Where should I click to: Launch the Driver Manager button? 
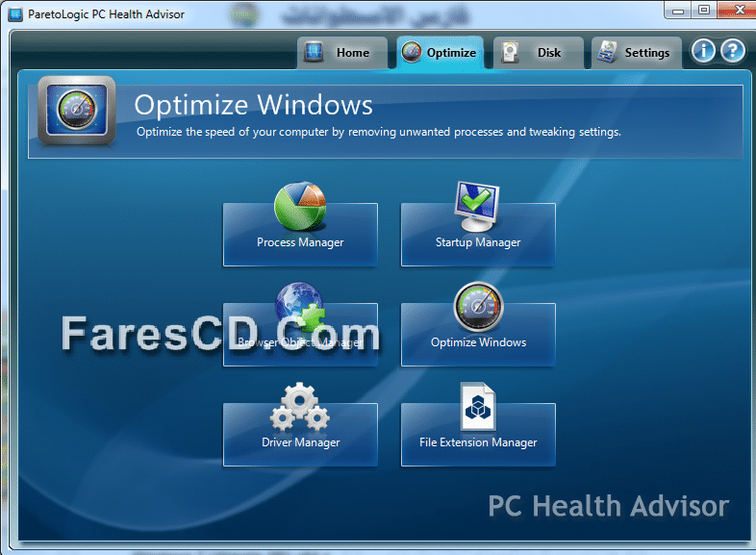tap(300, 435)
